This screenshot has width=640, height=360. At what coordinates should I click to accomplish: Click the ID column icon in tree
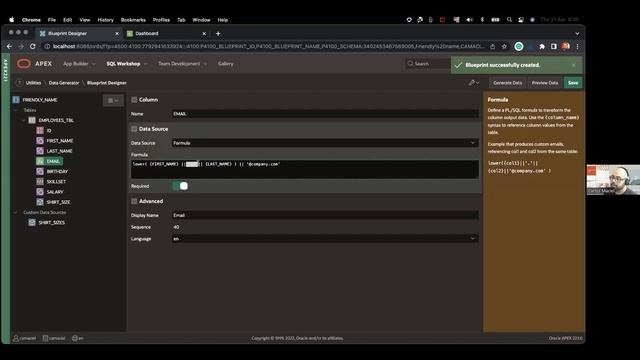(40, 131)
